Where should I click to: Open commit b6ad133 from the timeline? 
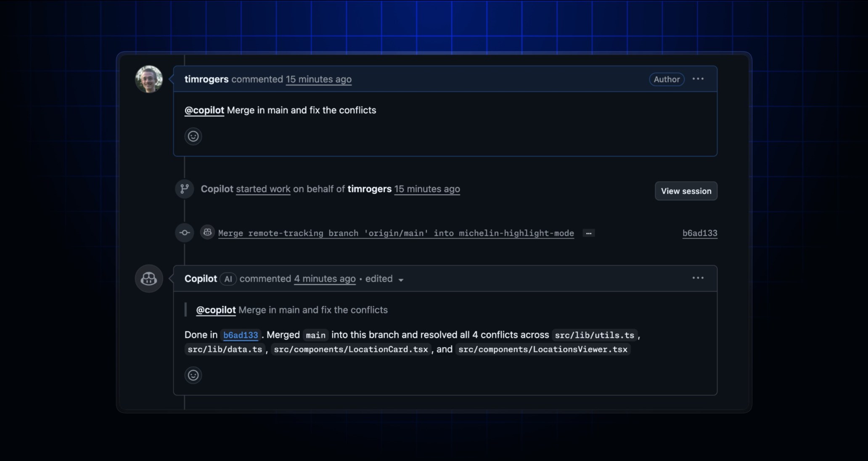[699, 233]
